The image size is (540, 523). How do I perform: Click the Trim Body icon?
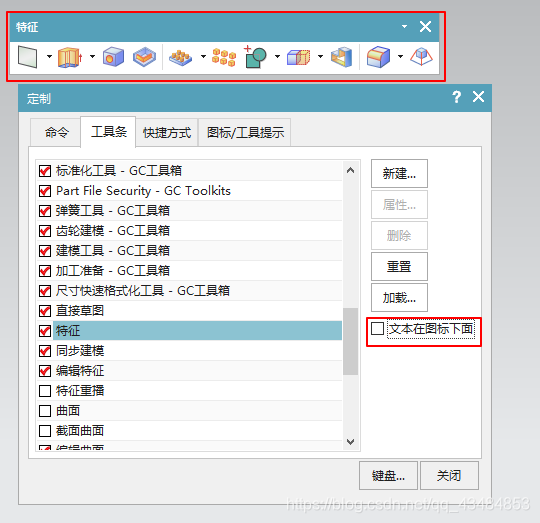(299, 57)
